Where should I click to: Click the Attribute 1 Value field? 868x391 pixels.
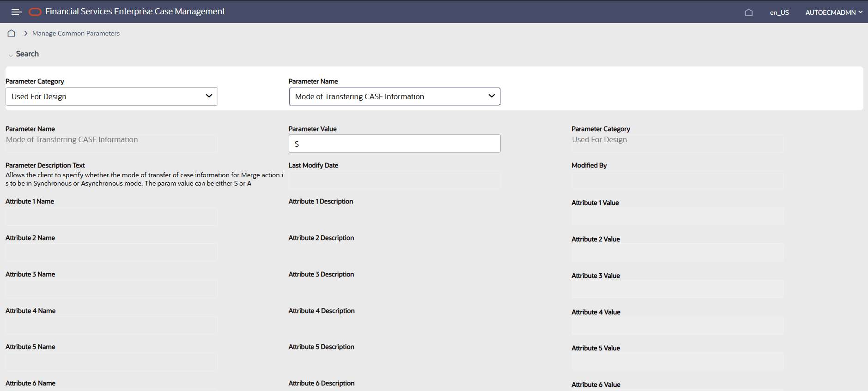(678, 217)
